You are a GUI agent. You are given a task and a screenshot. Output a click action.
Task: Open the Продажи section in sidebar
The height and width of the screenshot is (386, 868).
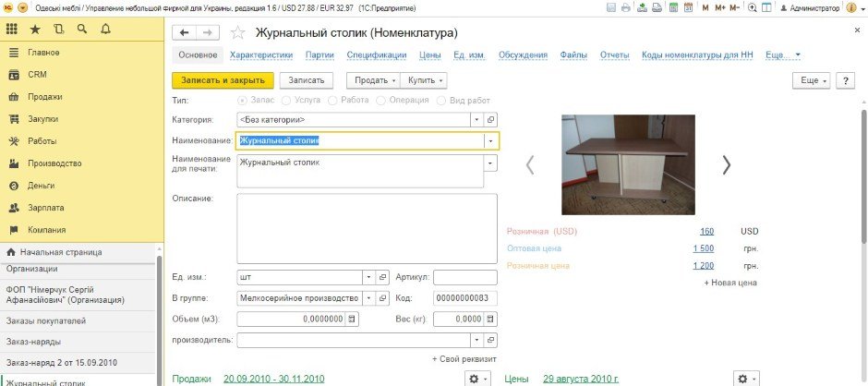pos(82,97)
